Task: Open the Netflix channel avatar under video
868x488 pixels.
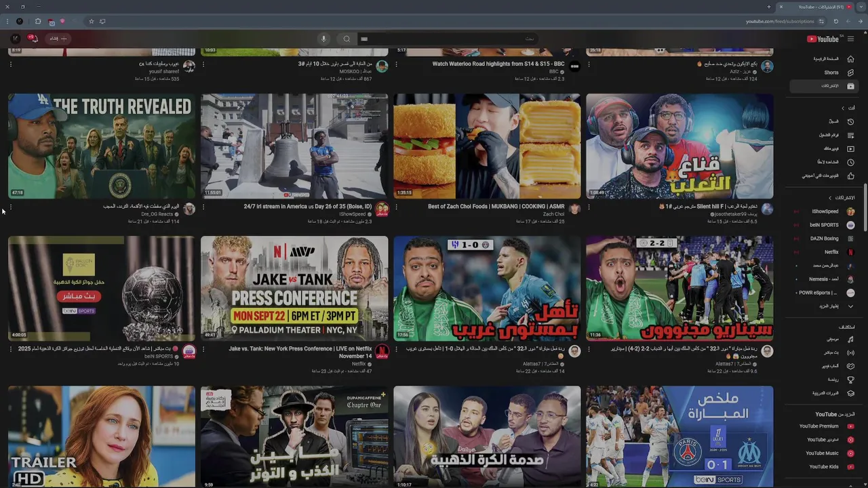Action: [382, 351]
